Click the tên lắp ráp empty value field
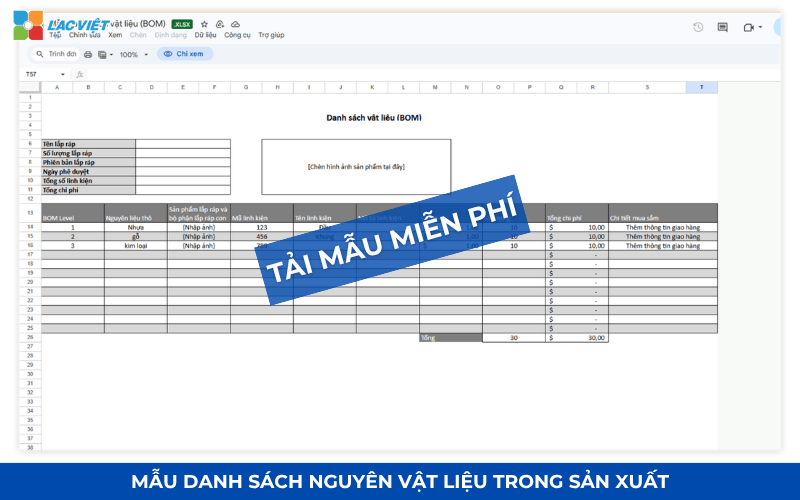This screenshot has width=800, height=500. [x=183, y=144]
